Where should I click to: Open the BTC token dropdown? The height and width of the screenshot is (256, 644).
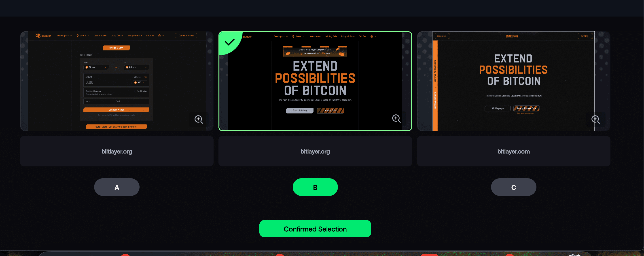point(139,82)
